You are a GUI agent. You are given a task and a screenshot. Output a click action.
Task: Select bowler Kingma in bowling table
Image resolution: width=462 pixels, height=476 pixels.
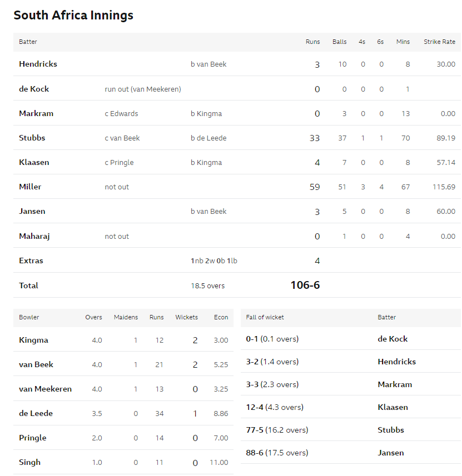pos(33,340)
